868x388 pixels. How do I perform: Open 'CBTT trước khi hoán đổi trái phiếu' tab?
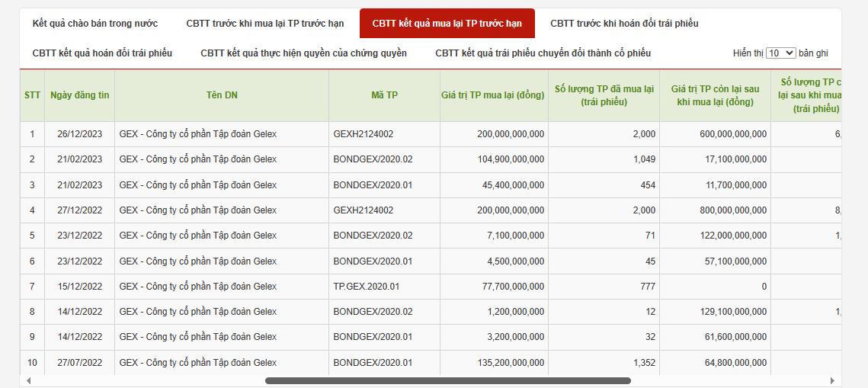tap(624, 24)
